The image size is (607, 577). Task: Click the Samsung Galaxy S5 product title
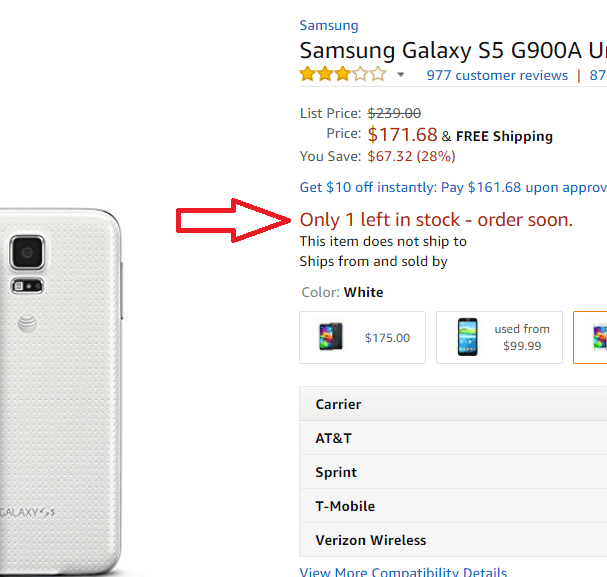452,50
